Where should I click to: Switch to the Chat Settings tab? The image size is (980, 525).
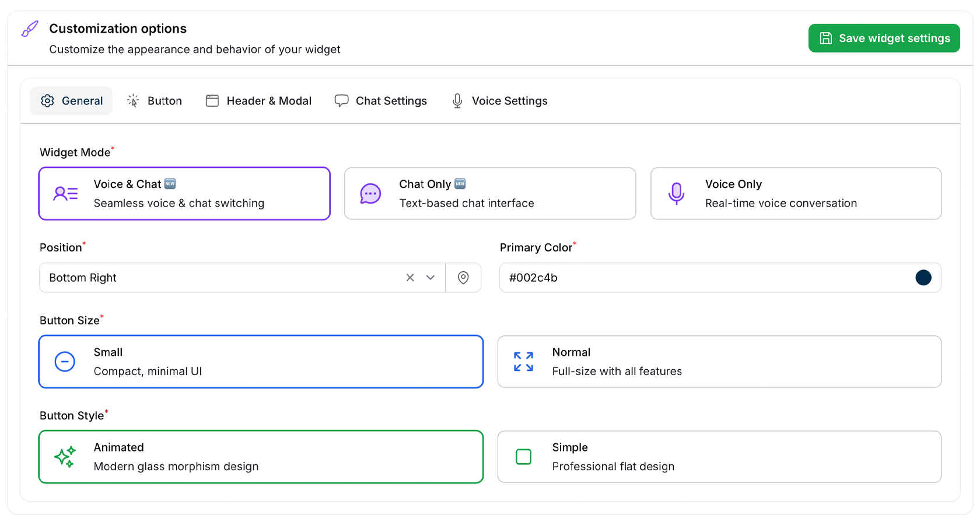pyautogui.click(x=381, y=101)
